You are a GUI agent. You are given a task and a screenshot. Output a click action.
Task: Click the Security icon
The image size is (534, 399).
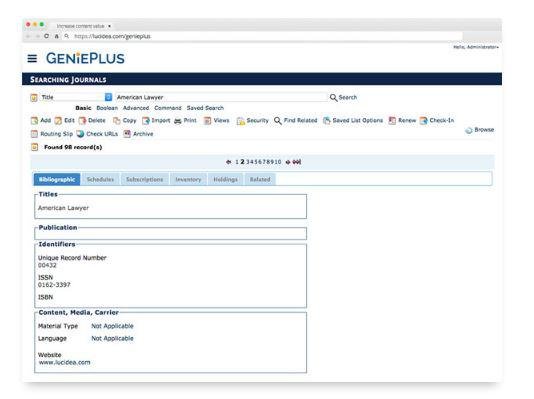[x=241, y=121]
